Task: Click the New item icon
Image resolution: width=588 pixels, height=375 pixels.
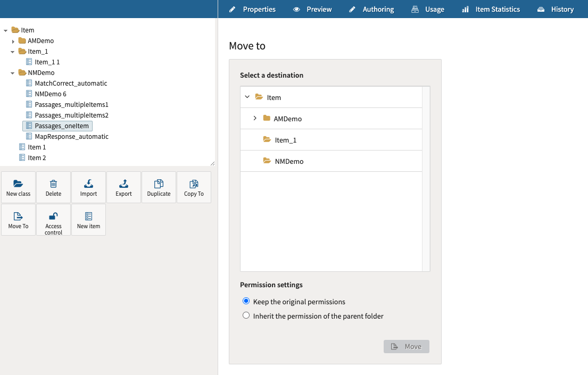Action: coord(88,216)
